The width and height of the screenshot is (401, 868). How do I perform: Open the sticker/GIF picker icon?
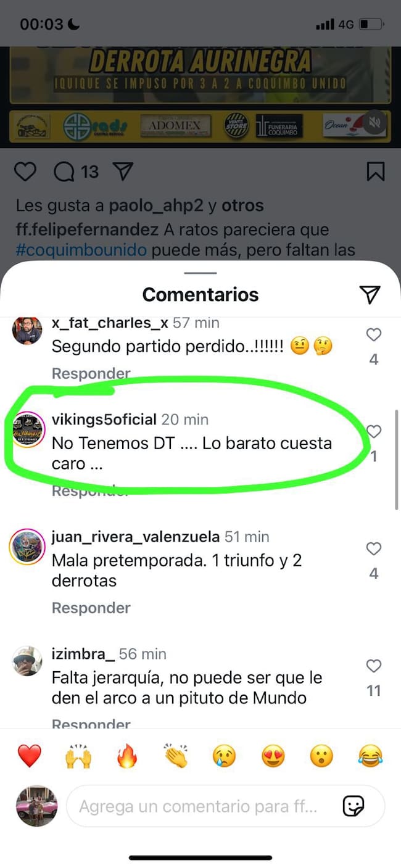353,806
